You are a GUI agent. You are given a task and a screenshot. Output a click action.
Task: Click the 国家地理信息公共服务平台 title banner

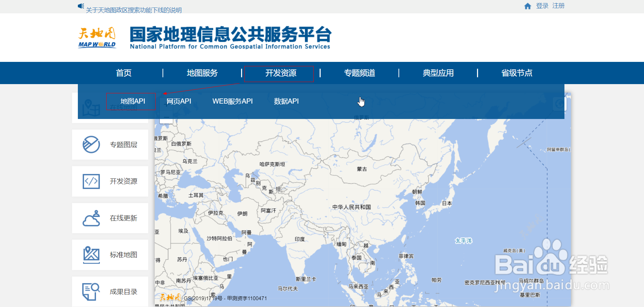230,38
